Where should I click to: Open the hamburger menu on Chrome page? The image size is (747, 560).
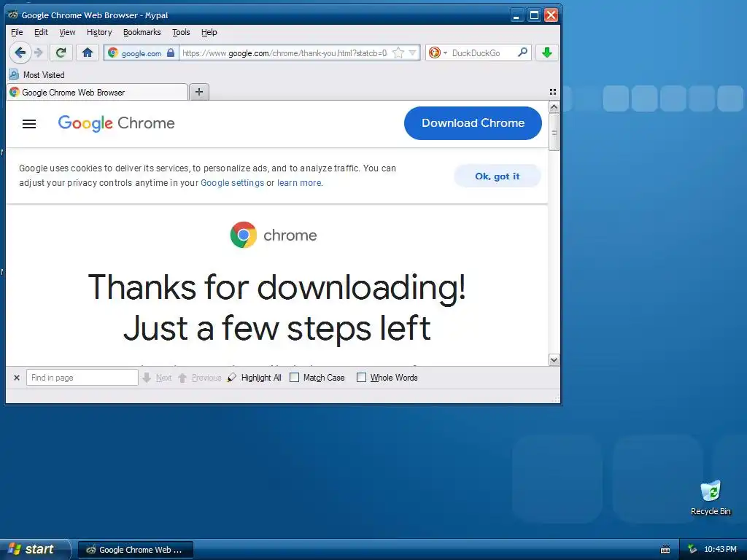coord(29,124)
